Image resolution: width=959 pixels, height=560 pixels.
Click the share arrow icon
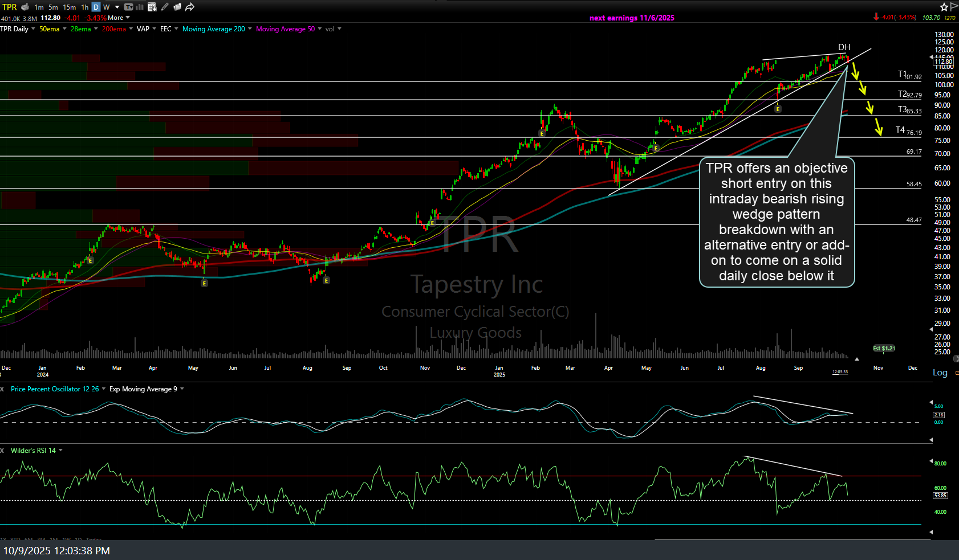tap(190, 7)
